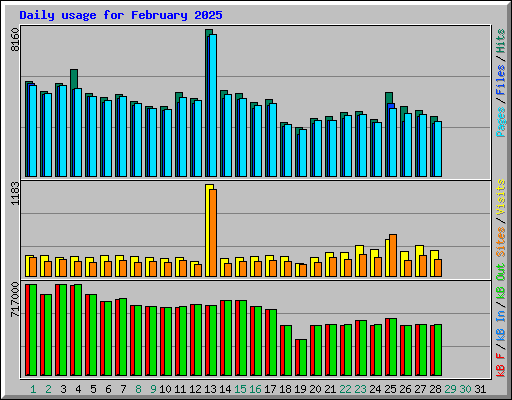
Task: Click day 8 on the x-axis
Action: pos(138,389)
